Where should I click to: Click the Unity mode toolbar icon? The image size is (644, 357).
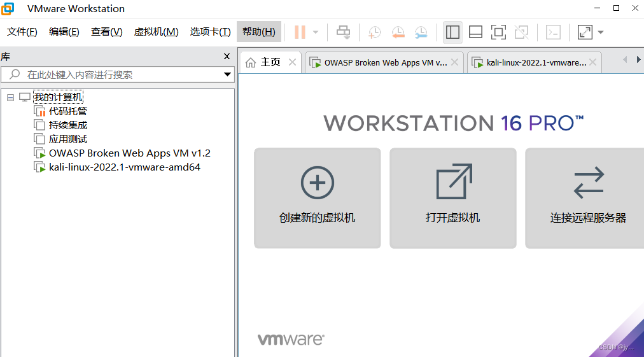(x=521, y=32)
